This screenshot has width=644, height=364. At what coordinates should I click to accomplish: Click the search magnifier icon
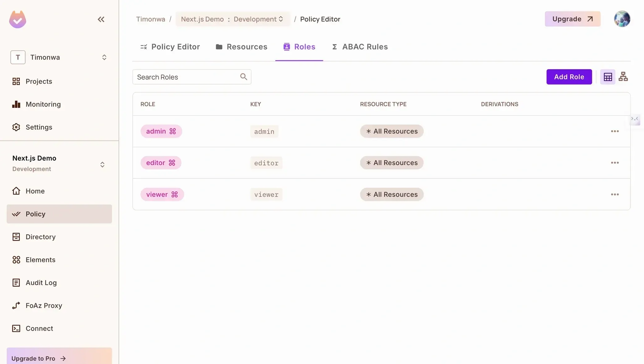tap(243, 77)
